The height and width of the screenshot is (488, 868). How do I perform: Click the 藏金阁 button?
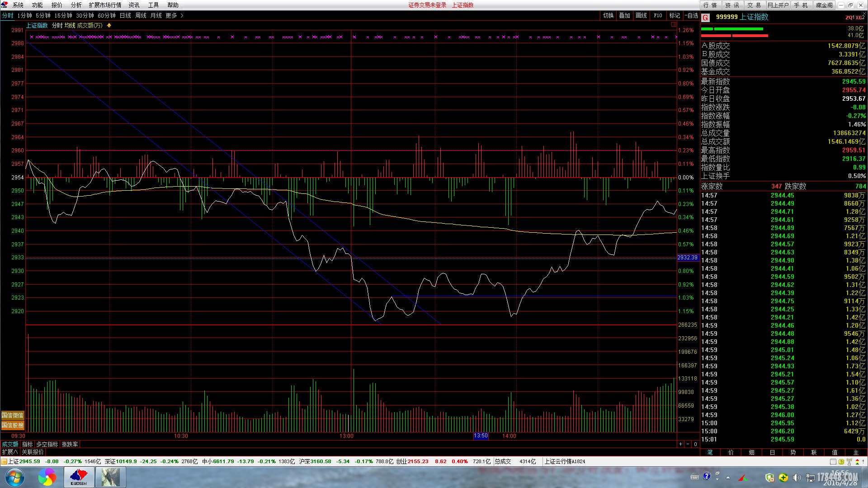click(x=825, y=5)
